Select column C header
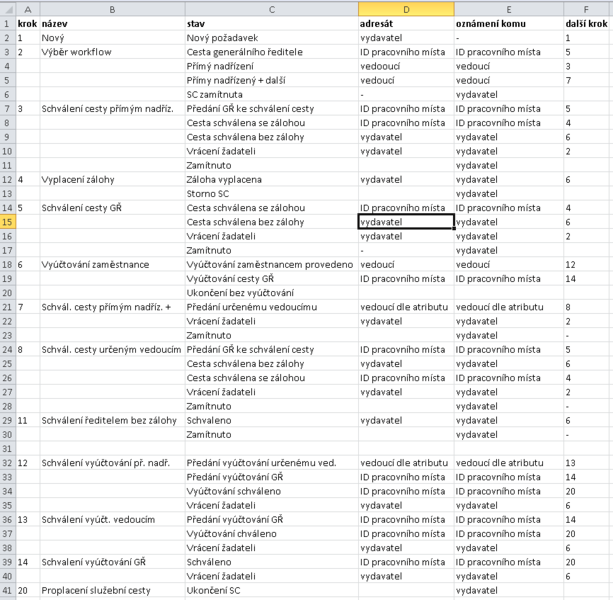This screenshot has width=613, height=600. coord(272,9)
